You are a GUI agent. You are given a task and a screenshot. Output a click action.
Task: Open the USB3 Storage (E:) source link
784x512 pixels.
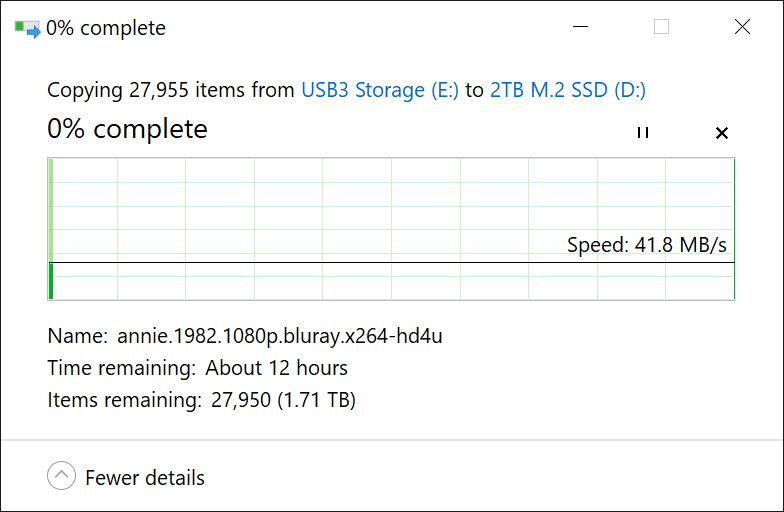click(380, 90)
